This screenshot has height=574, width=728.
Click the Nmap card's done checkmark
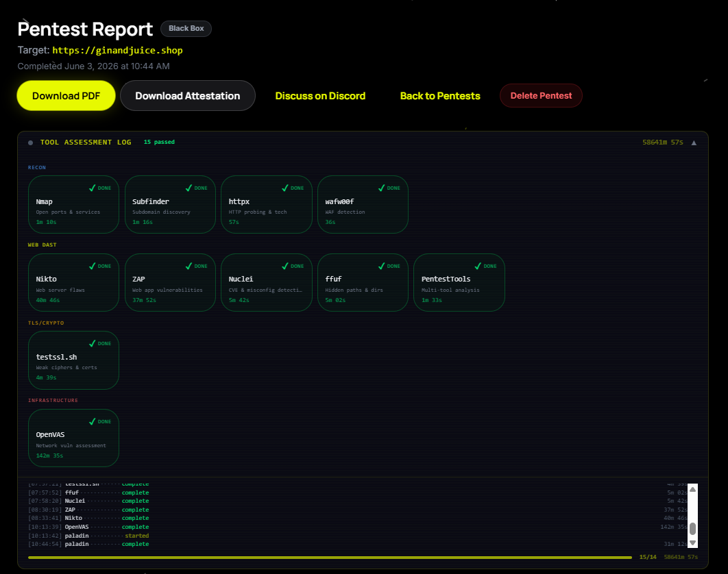pos(92,188)
